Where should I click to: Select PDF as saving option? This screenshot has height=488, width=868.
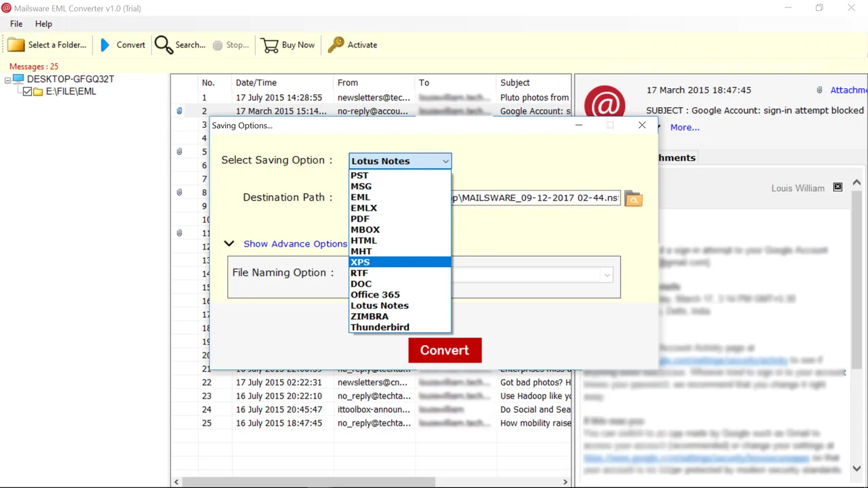[400, 218]
